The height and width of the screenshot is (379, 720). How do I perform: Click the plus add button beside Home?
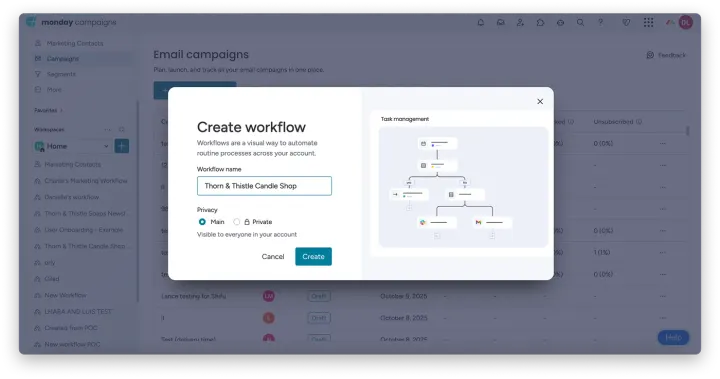point(122,146)
